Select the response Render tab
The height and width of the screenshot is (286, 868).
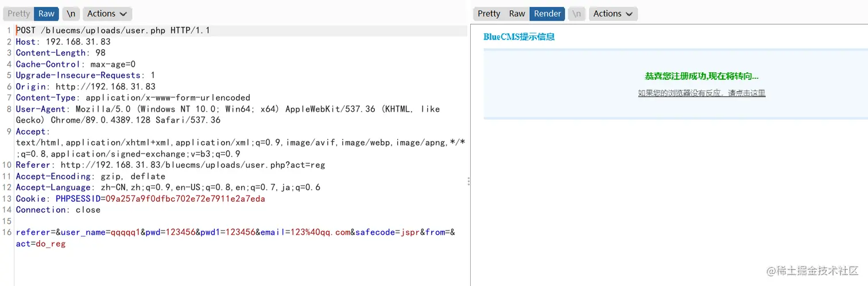click(x=548, y=14)
